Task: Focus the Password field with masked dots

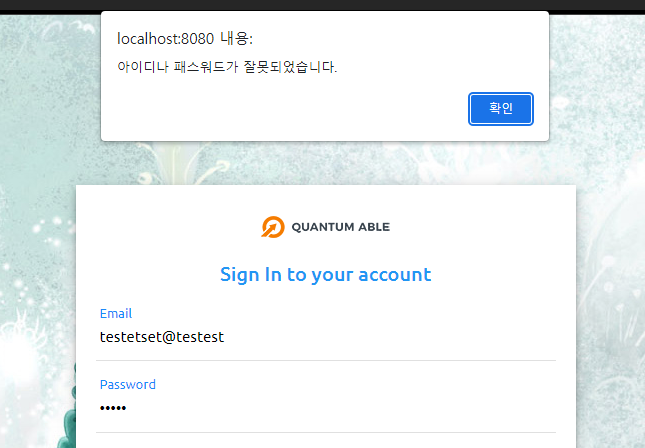Action: click(x=326, y=408)
